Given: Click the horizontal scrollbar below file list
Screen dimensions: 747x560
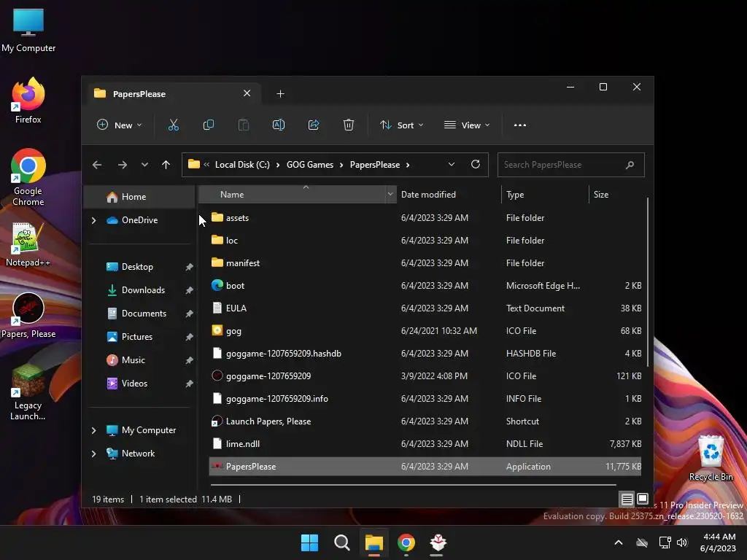Looking at the screenshot, I should pyautogui.click(x=413, y=485).
